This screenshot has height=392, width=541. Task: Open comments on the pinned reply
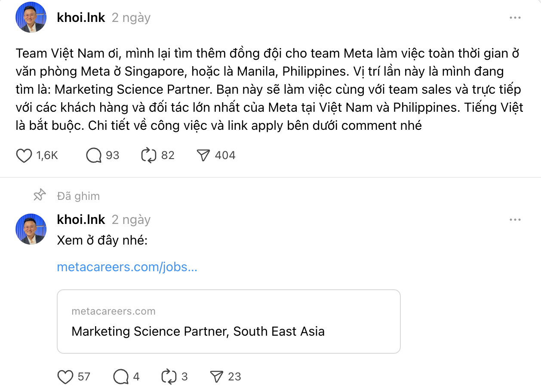pos(121,377)
